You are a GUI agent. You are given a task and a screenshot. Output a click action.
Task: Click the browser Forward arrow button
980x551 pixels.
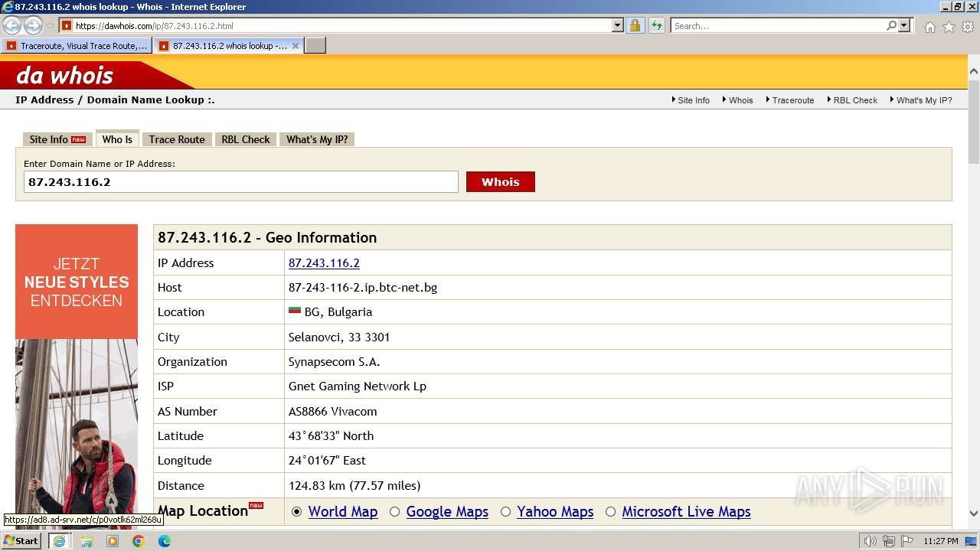click(33, 26)
